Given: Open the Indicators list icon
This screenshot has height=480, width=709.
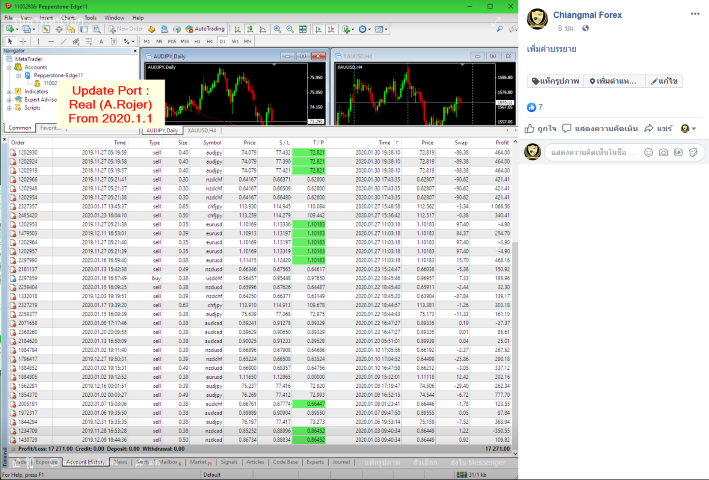Looking at the screenshot, I should (x=346, y=29).
